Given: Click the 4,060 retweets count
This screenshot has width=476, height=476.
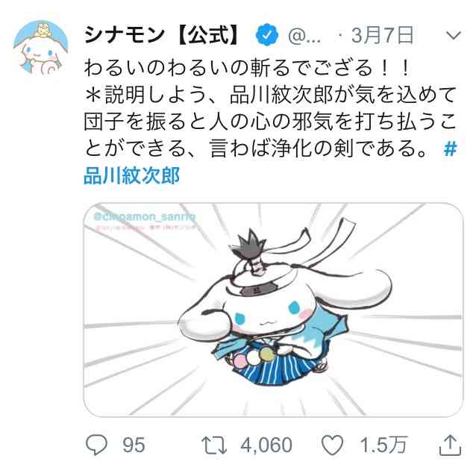Looking at the screenshot, I should click(x=266, y=445).
